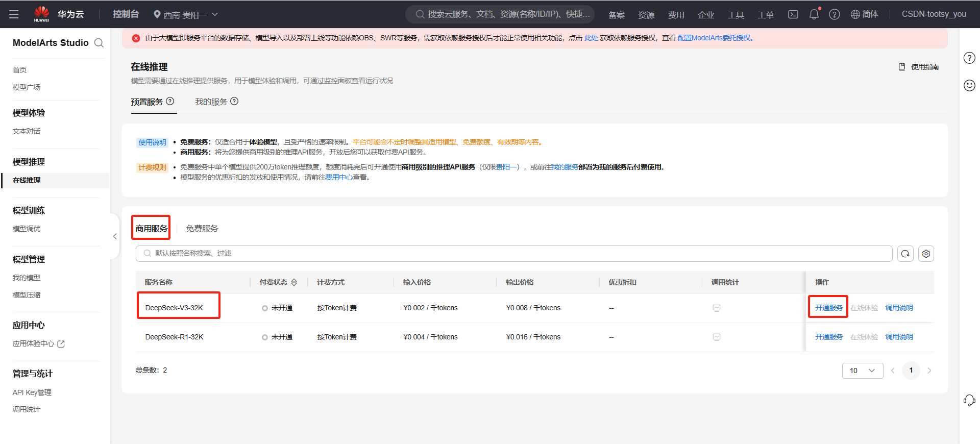Click the top cloud service search box
The height and width of the screenshot is (444, 980).
coord(500,14)
